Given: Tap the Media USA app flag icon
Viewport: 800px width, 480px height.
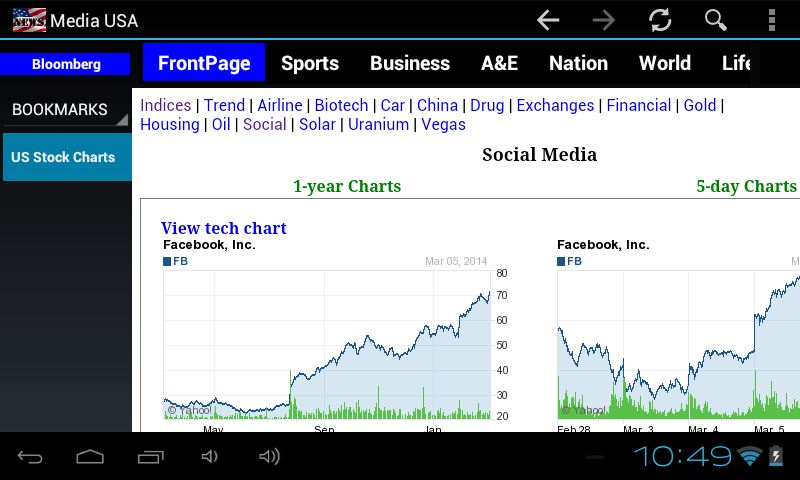Looking at the screenshot, I should point(29,20).
